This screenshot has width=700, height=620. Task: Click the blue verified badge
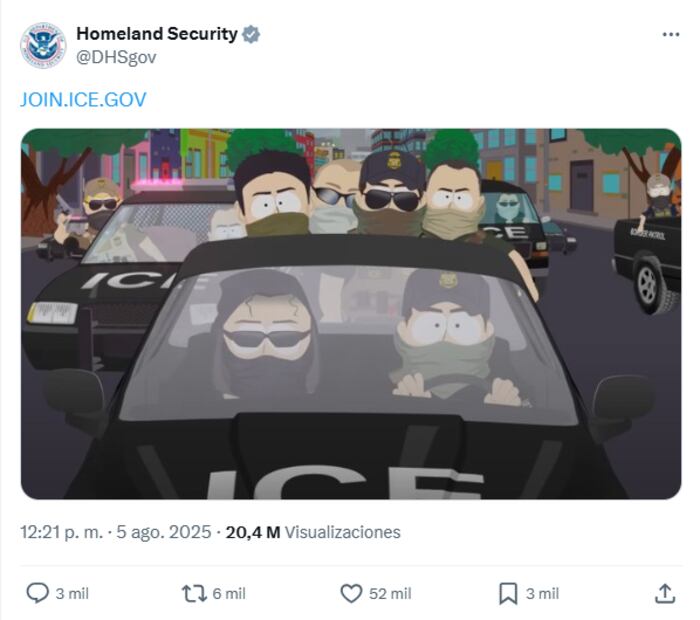tap(251, 34)
